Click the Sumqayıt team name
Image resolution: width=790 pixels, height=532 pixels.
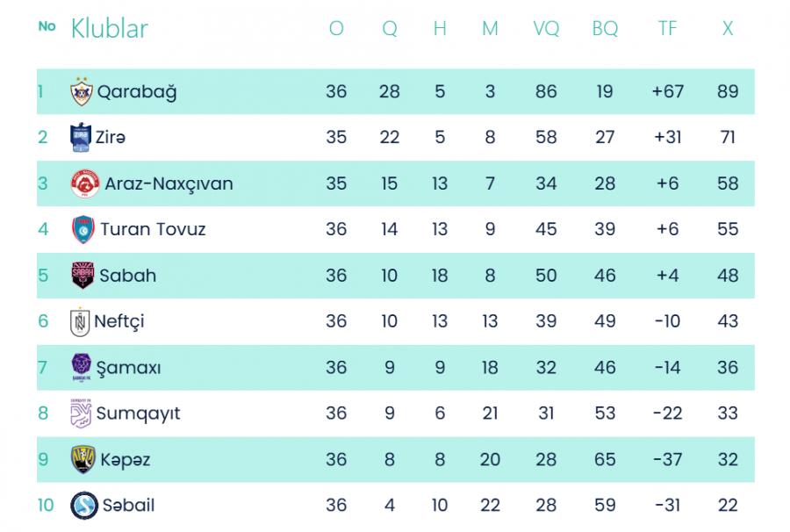138,413
